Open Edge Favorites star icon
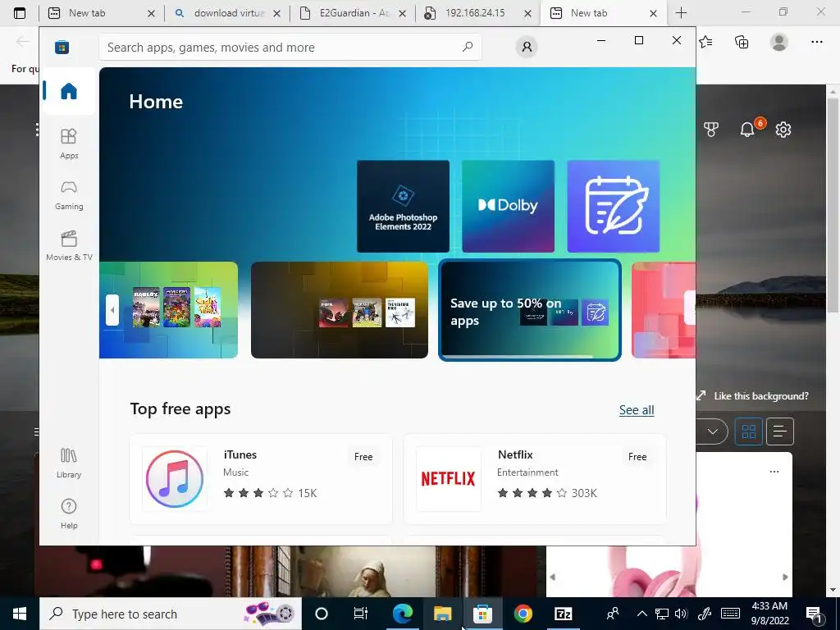840x630 pixels. click(x=705, y=42)
